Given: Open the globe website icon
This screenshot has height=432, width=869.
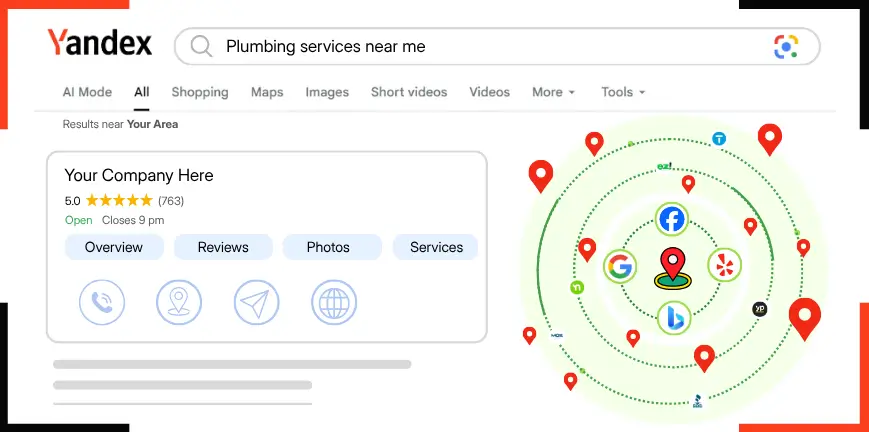Looking at the screenshot, I should (x=334, y=302).
